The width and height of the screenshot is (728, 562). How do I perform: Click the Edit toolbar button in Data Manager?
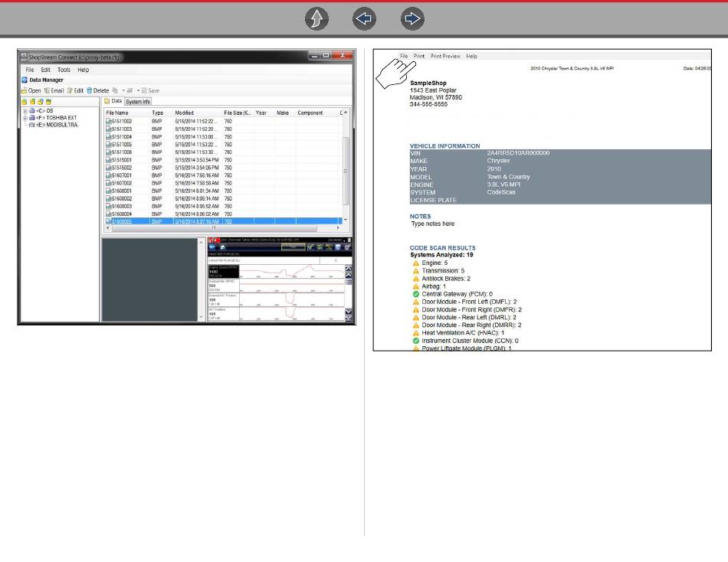[75, 90]
